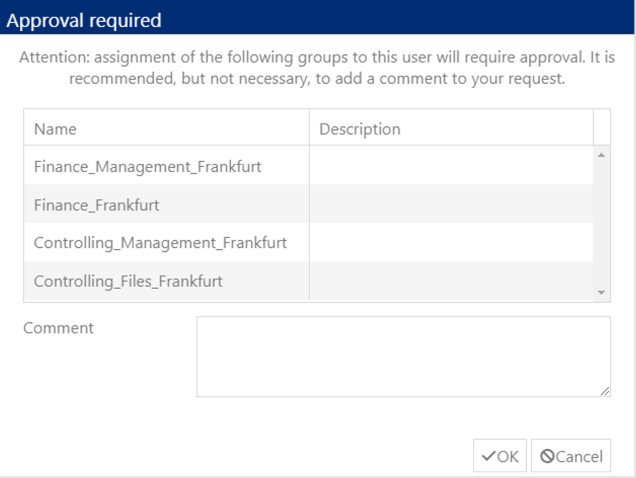Select the Controlling_Files_Frankfurt row

(x=308, y=281)
